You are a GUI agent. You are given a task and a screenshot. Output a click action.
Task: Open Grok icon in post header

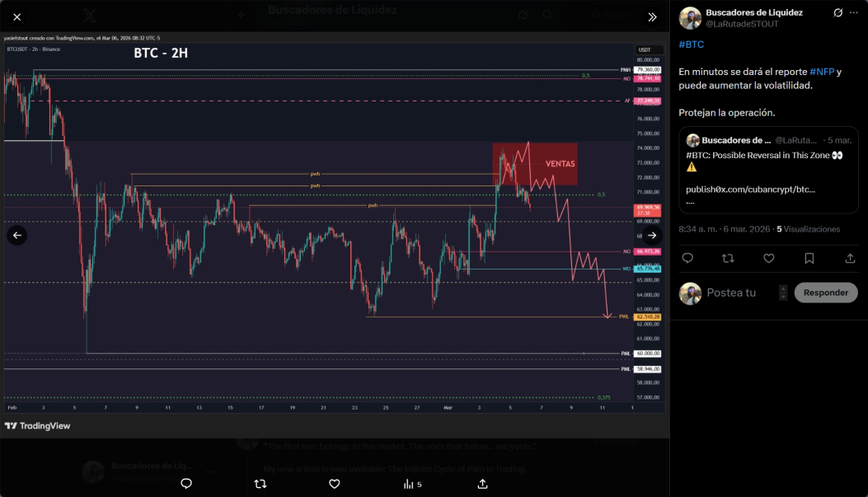point(838,12)
